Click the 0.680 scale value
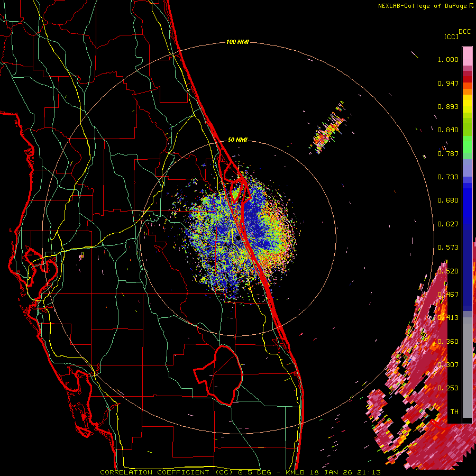 tap(448, 200)
